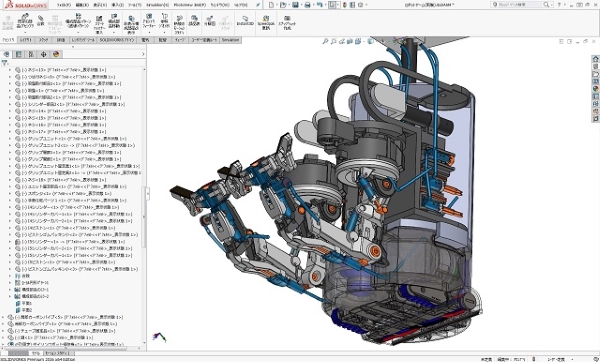The image size is (600, 362).
Task: Open the FeatureManager design tree tab
Action: pyautogui.click(x=6, y=54)
